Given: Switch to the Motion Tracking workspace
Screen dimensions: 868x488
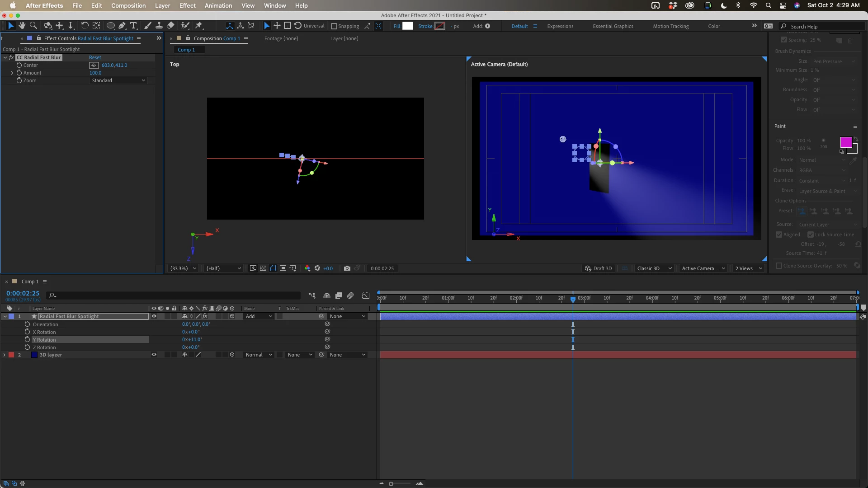Looking at the screenshot, I should pyautogui.click(x=670, y=26).
